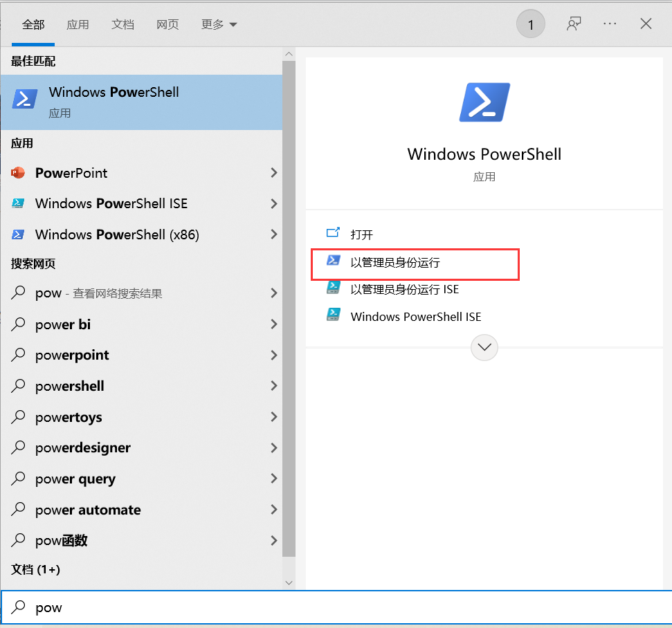Click the magnifier icon beside 'powerdesigner'
Viewport: 672px width, 628px height.
pos(18,447)
